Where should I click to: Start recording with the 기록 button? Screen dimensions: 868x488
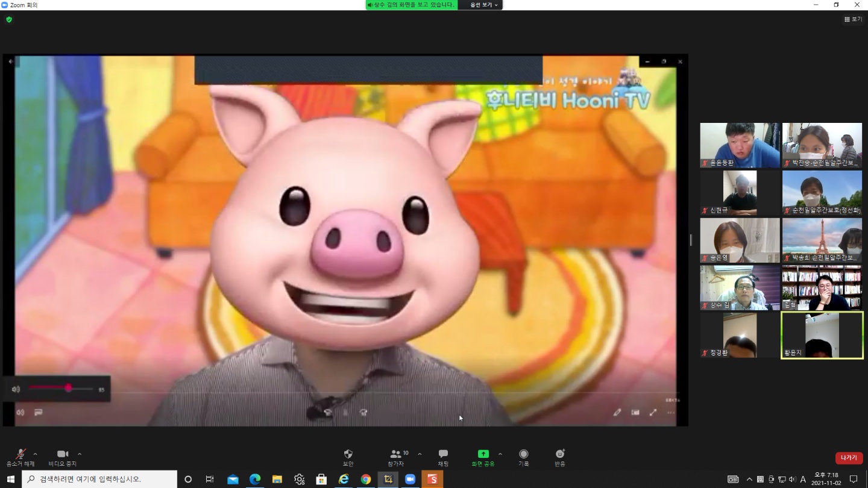[x=524, y=457]
